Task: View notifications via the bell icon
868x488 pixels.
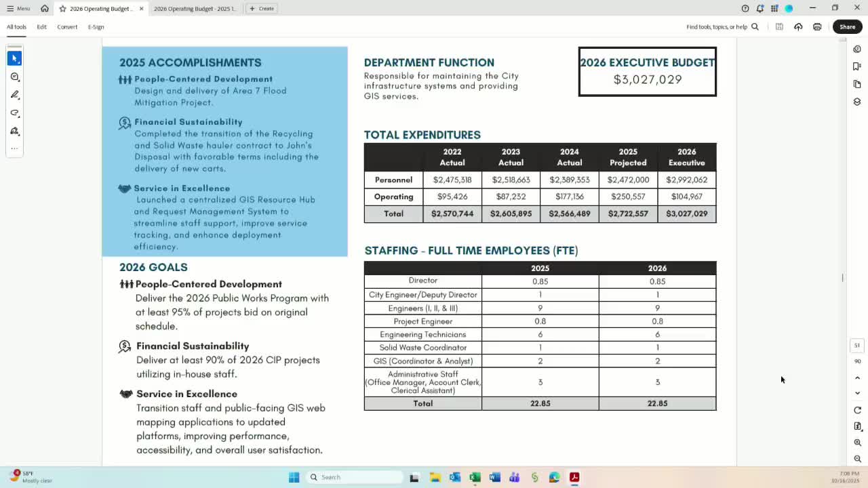Action: 759,8
